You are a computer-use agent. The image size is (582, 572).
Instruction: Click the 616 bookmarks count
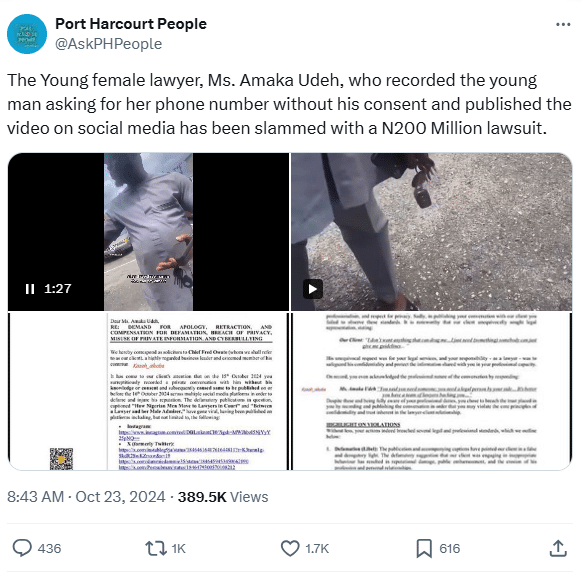coord(449,549)
